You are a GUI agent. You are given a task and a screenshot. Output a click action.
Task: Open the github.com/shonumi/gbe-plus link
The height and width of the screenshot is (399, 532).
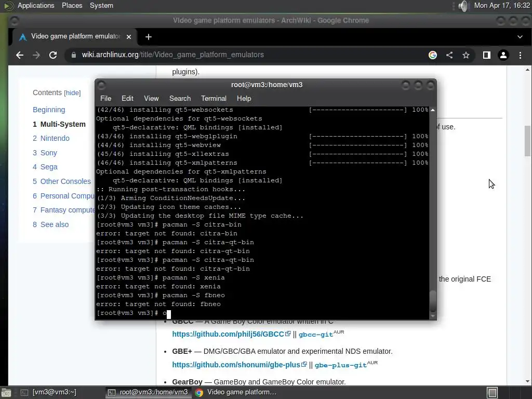[x=236, y=364]
